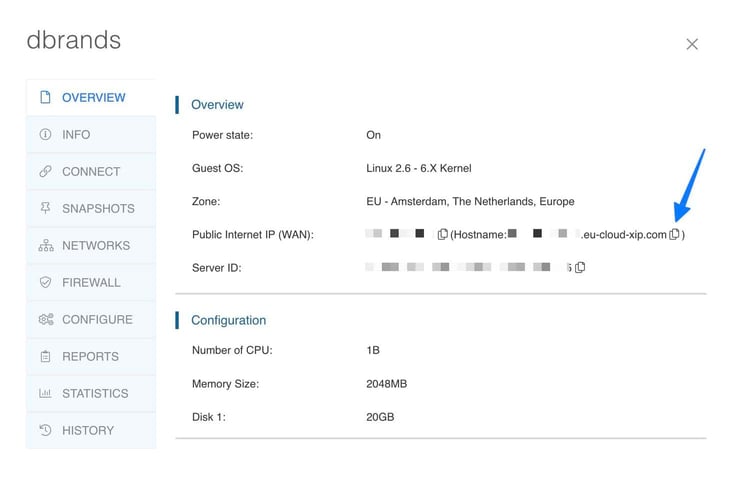Copy the Server ID value
The image size is (736, 485).
coord(580,267)
